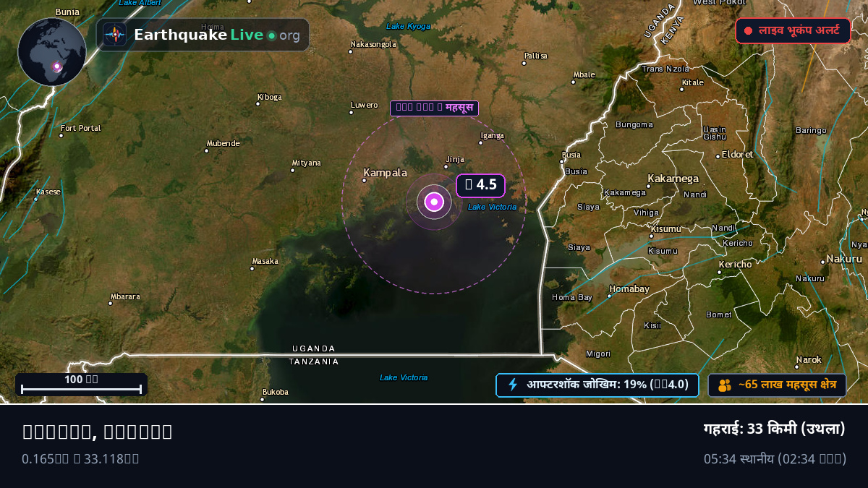The height and width of the screenshot is (488, 868).
Task: Click the Jinja town label
Action: [x=455, y=160]
